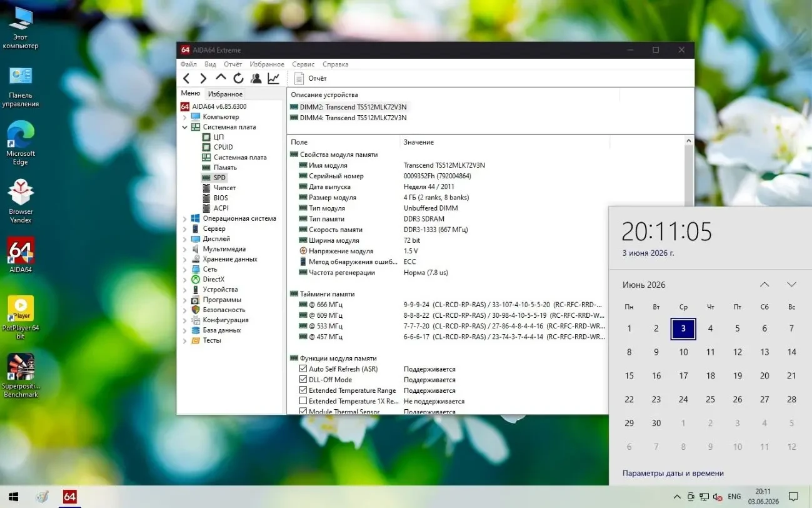Expand Сеть tree node
The height and width of the screenshot is (508, 812).
point(184,269)
